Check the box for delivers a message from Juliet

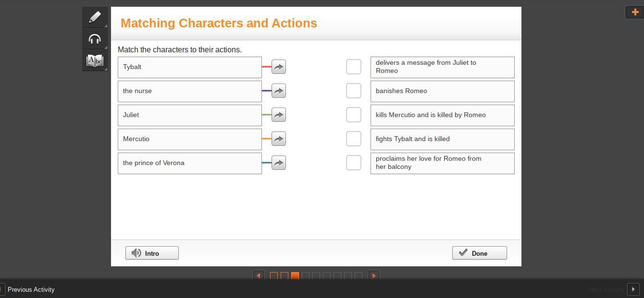(x=354, y=67)
